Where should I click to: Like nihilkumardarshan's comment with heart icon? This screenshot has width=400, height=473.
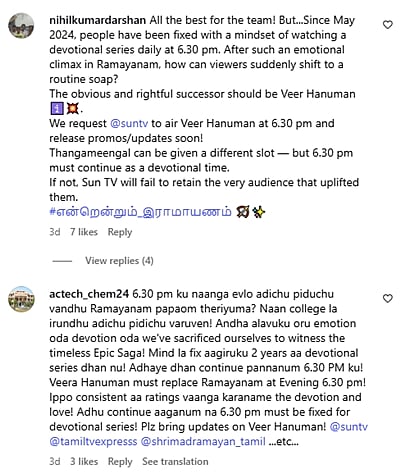tap(387, 25)
